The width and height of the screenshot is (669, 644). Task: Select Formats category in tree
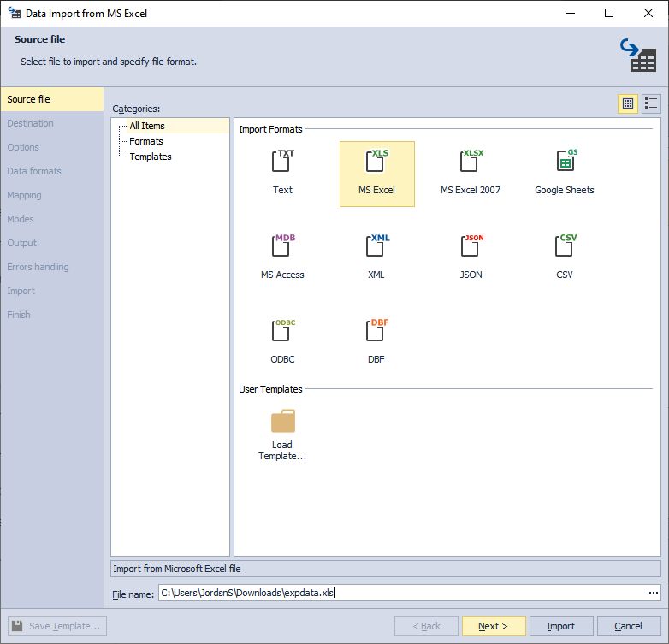point(146,141)
